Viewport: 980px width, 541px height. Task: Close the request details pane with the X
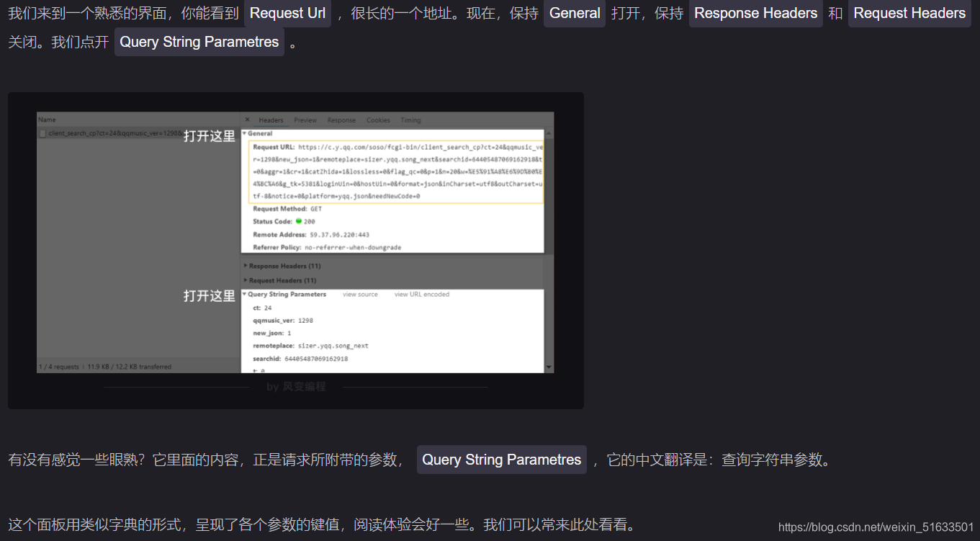tap(247, 120)
